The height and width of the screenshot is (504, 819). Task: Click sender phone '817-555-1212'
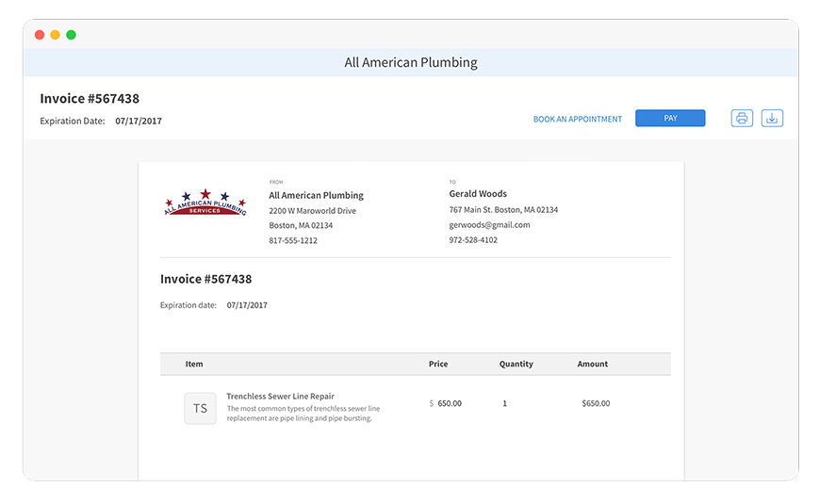(x=293, y=241)
